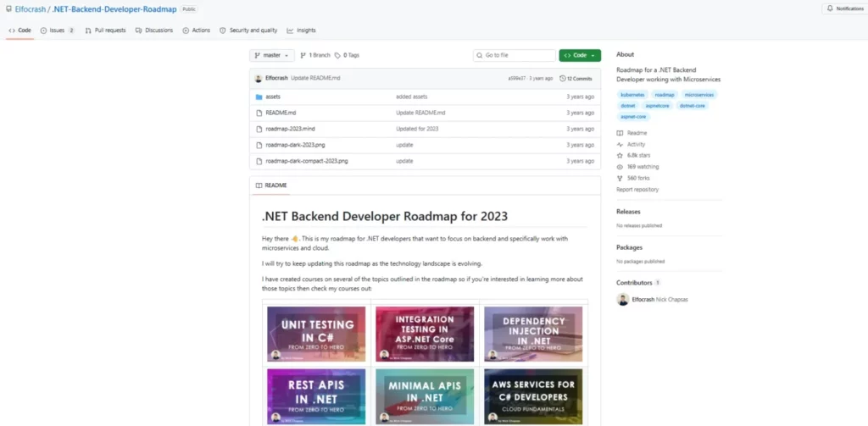Image resolution: width=868 pixels, height=426 pixels.
Task: Click the assets folder icon
Action: pyautogui.click(x=259, y=97)
